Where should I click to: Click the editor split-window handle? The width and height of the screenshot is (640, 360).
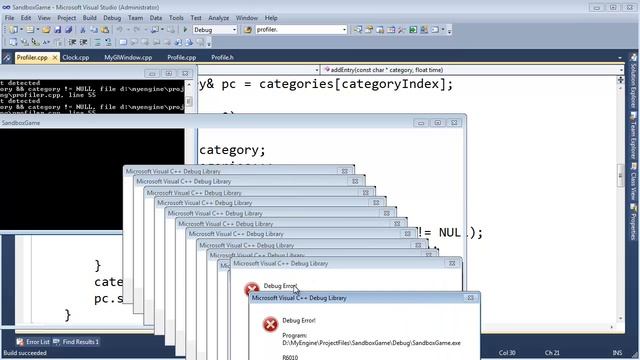coord(620,80)
